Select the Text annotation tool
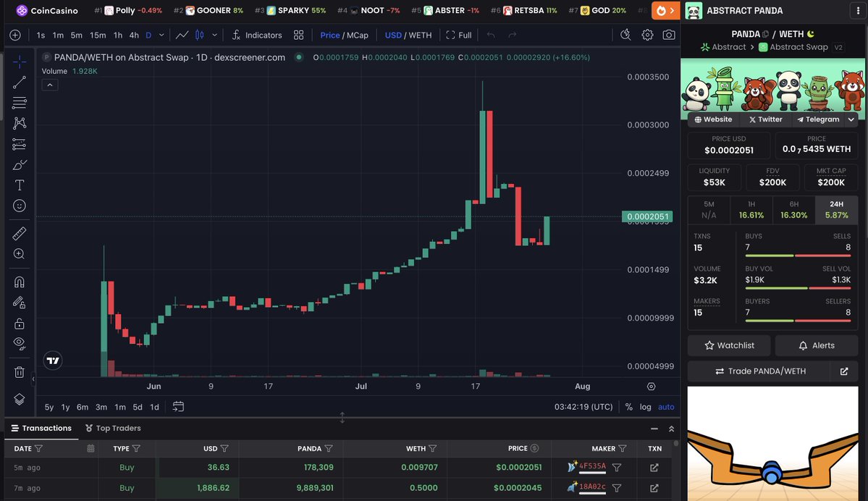 coord(20,185)
